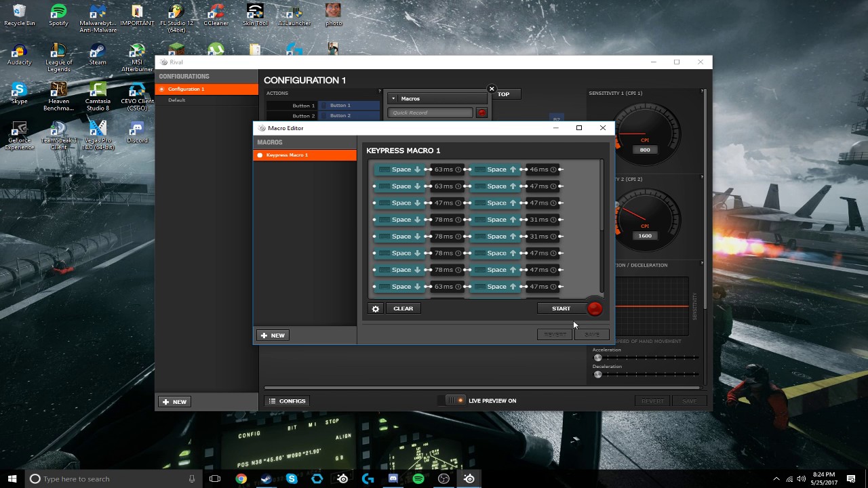Open Malwarebytes Anti-Malware desktop shortcut
868x488 pixels.
coord(98,18)
